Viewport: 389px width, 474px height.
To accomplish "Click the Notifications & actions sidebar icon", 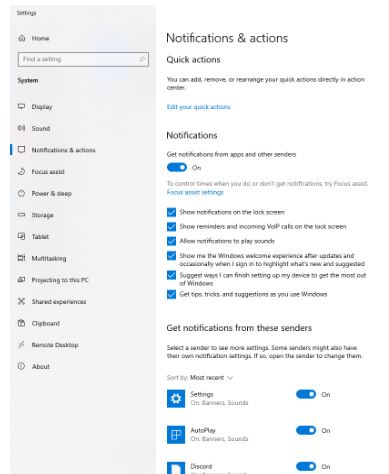I will point(21,150).
